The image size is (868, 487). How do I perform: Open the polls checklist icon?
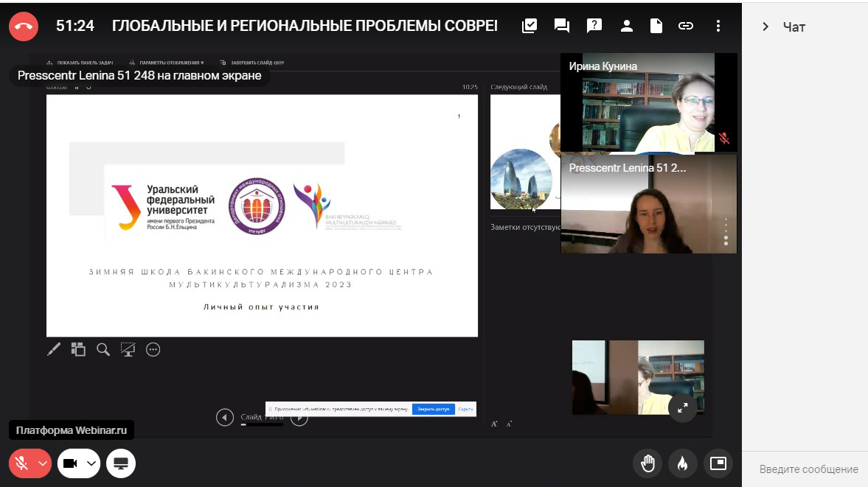[x=530, y=26]
